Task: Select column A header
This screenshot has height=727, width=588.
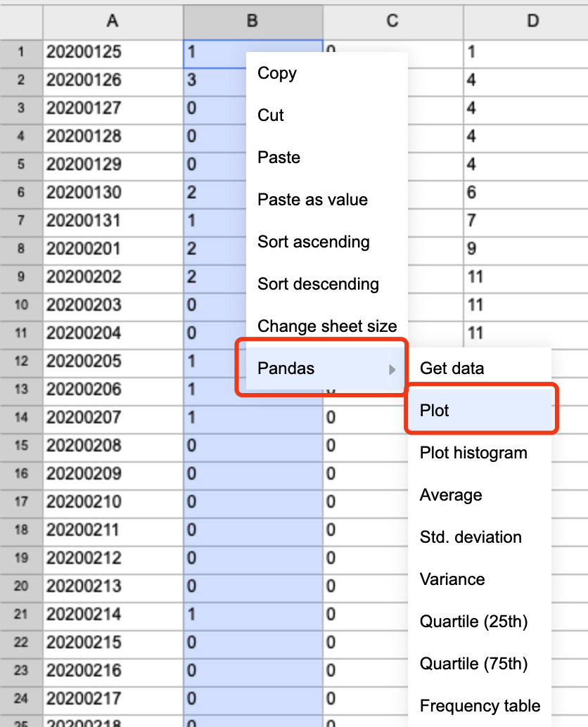Action: [113, 21]
